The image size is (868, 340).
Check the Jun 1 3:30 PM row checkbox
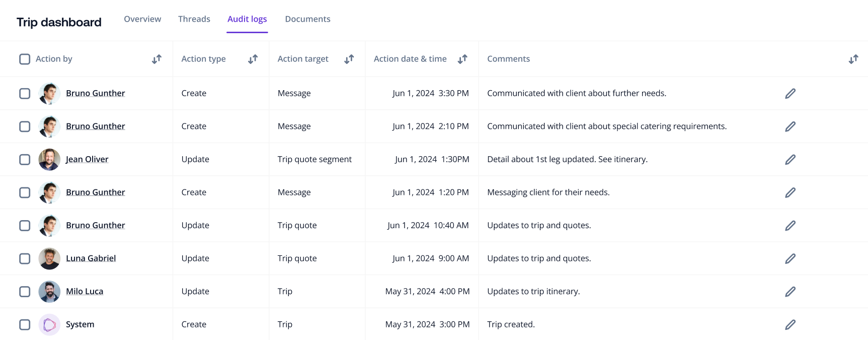click(x=25, y=93)
